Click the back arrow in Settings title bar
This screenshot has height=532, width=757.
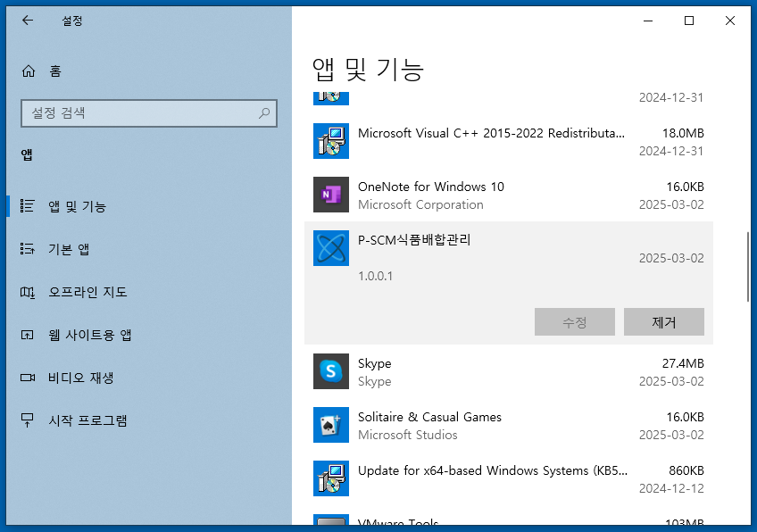point(28,21)
